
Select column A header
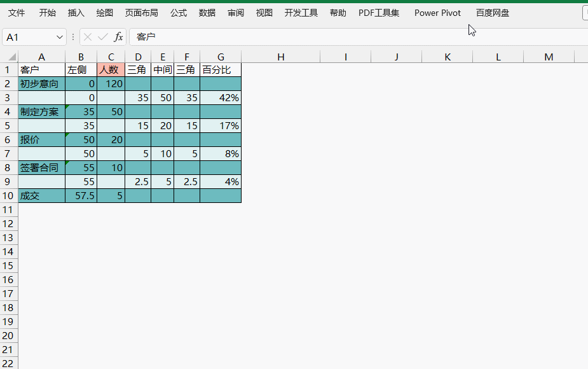[x=41, y=57]
